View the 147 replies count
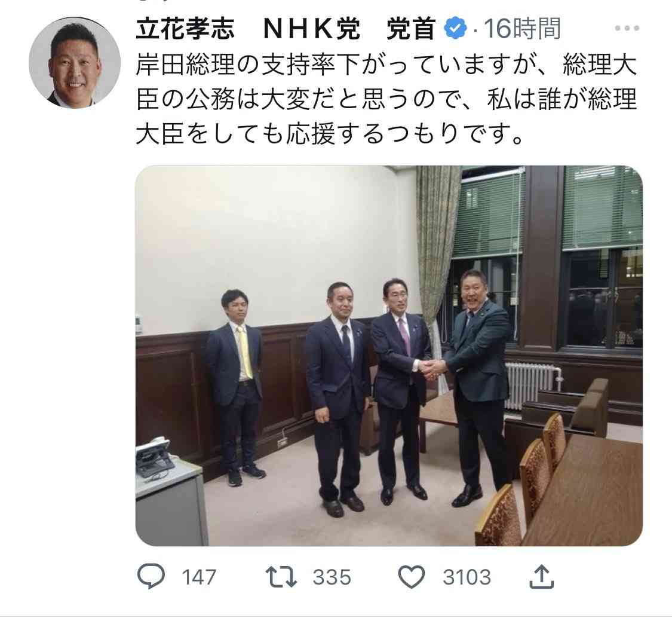Image resolution: width=672 pixels, height=618 pixels. 199,577
